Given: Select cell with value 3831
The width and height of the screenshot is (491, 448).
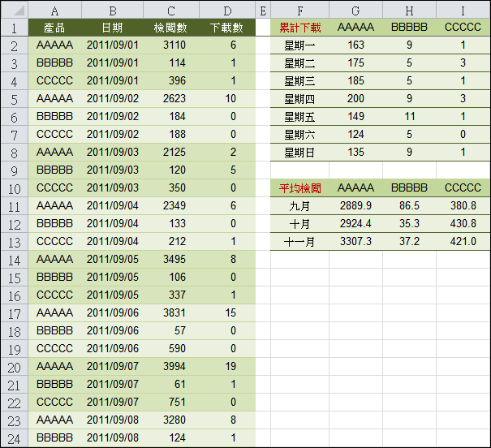Looking at the screenshot, I should pyautogui.click(x=171, y=312).
